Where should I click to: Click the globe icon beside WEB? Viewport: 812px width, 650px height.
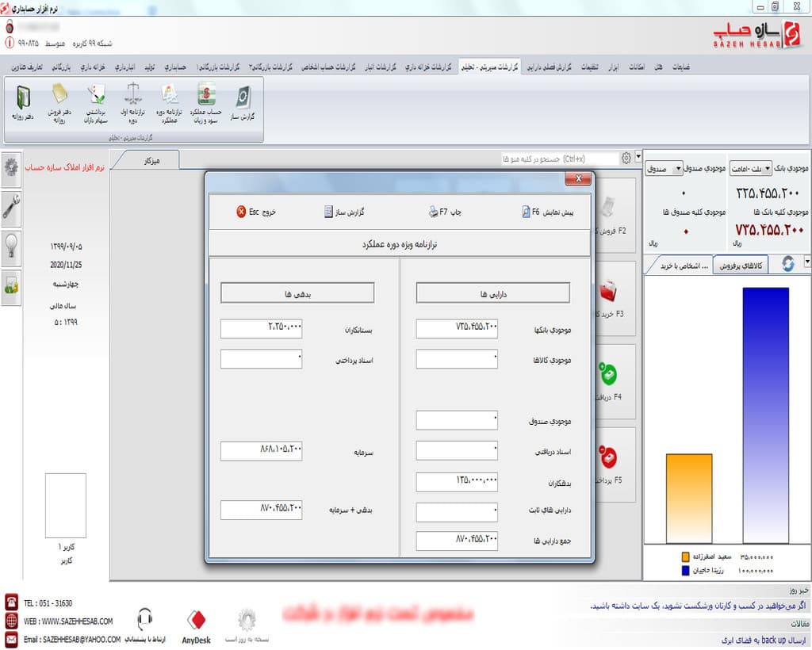pyautogui.click(x=11, y=620)
